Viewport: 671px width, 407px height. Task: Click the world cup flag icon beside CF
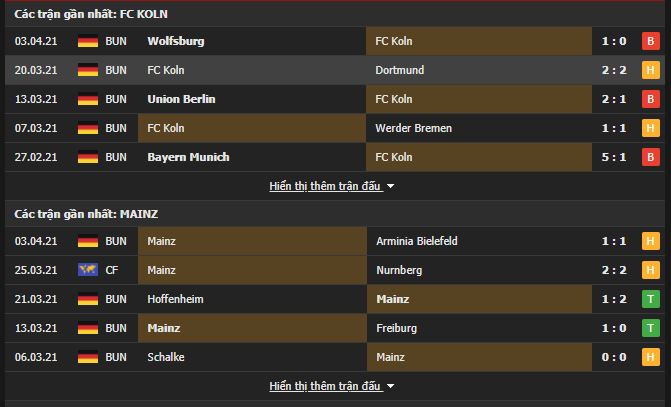88,270
